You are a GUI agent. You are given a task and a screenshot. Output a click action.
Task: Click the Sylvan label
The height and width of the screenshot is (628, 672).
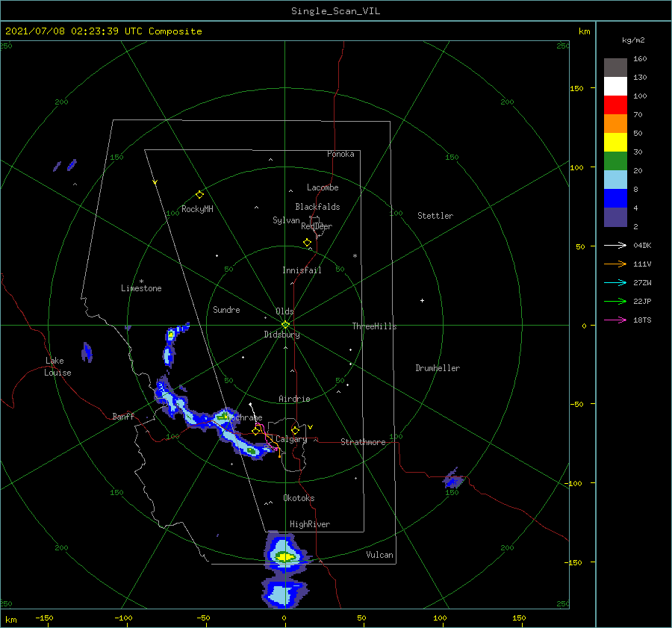286,220
